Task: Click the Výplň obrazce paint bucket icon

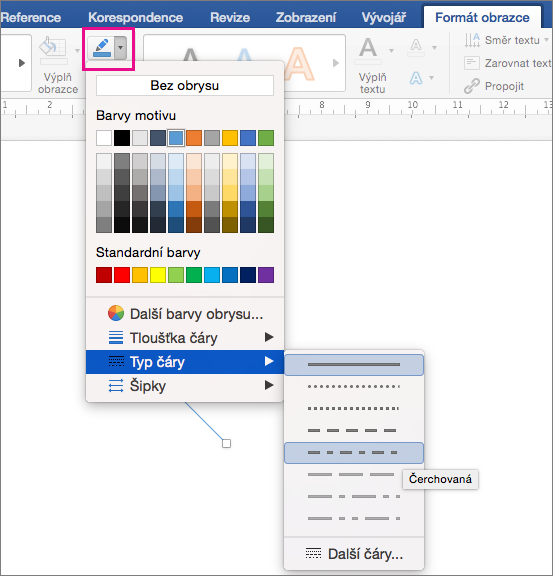Action: click(53, 48)
